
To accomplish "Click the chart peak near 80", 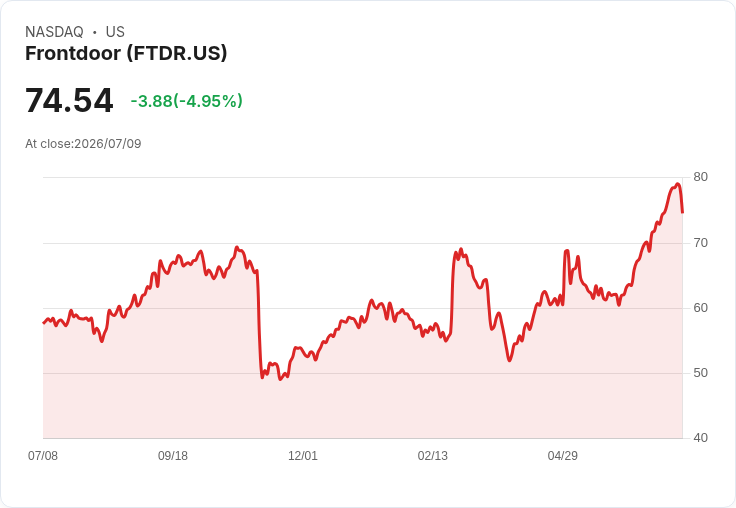I will tap(677, 184).
